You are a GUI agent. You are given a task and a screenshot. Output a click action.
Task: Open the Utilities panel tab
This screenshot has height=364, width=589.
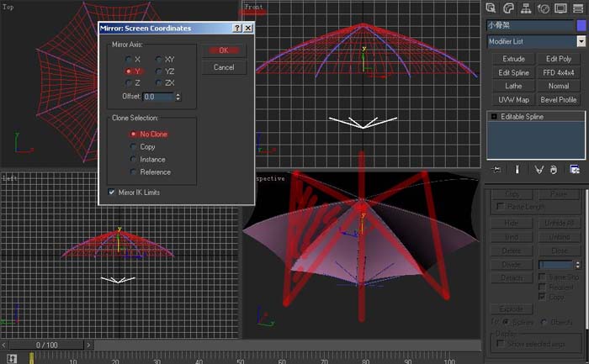click(x=578, y=8)
